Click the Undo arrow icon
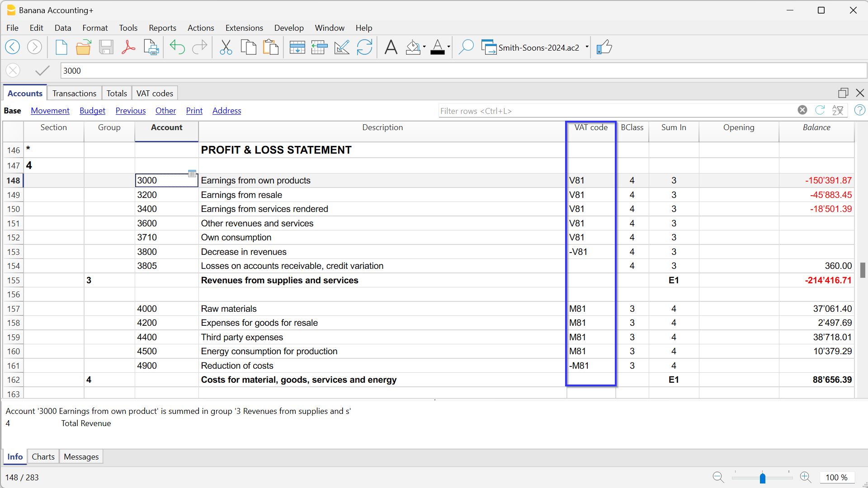The height and width of the screenshot is (488, 868). pyautogui.click(x=177, y=47)
